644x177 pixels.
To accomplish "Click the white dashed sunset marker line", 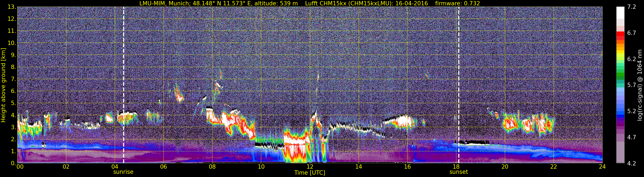I will tap(459, 85).
